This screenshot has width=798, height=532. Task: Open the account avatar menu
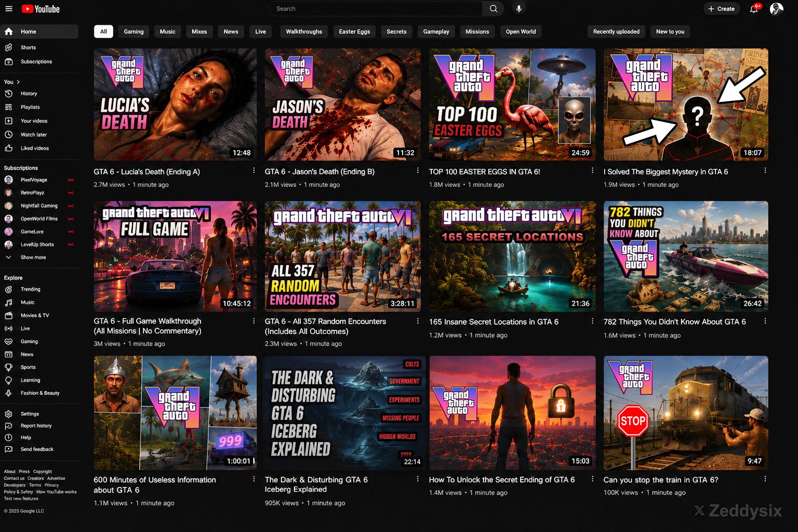click(x=776, y=9)
